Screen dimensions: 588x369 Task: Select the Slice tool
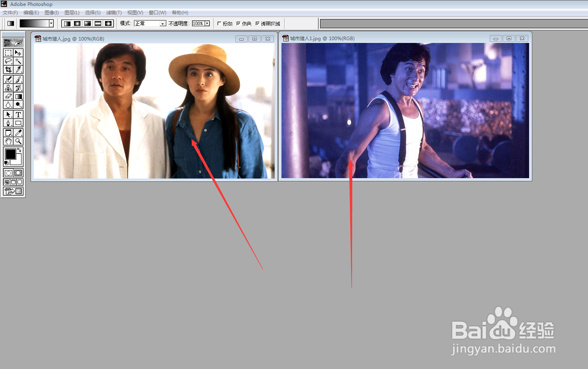coord(18,70)
